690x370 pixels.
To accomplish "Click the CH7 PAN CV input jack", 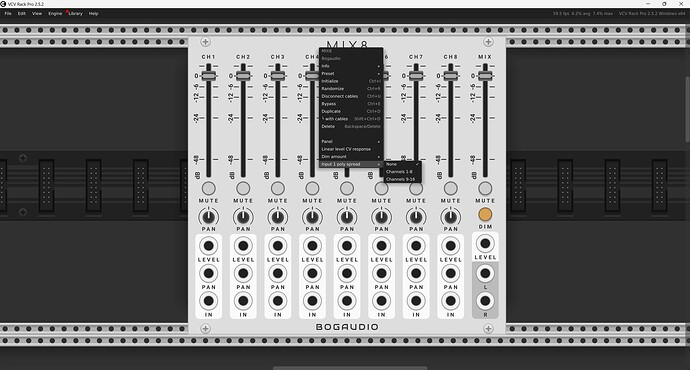I will point(416,273).
